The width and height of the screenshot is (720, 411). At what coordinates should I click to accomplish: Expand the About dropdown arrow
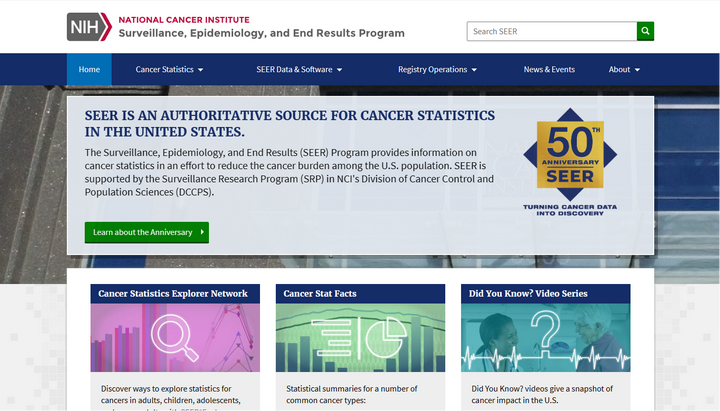coord(637,70)
